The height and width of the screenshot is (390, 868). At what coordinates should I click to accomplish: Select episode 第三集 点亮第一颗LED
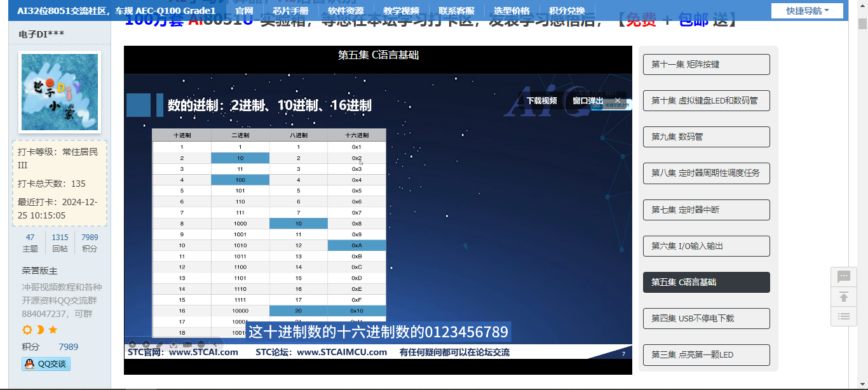point(707,354)
